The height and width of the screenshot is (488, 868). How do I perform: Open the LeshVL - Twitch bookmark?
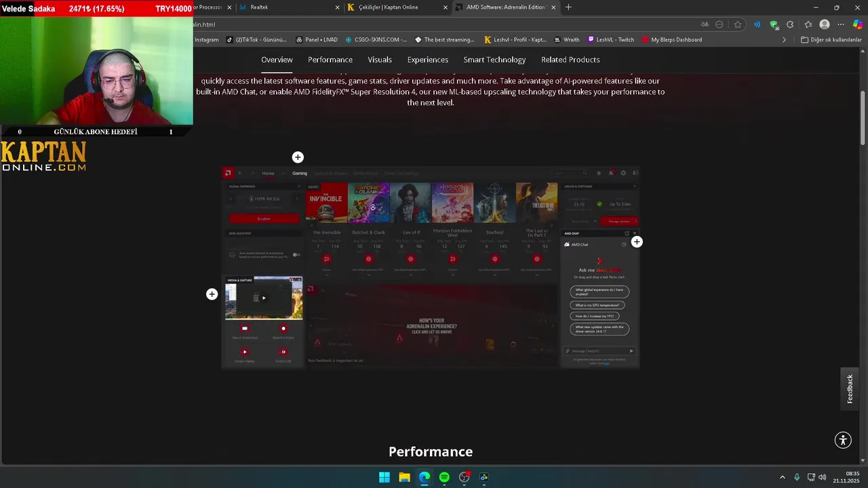click(610, 40)
